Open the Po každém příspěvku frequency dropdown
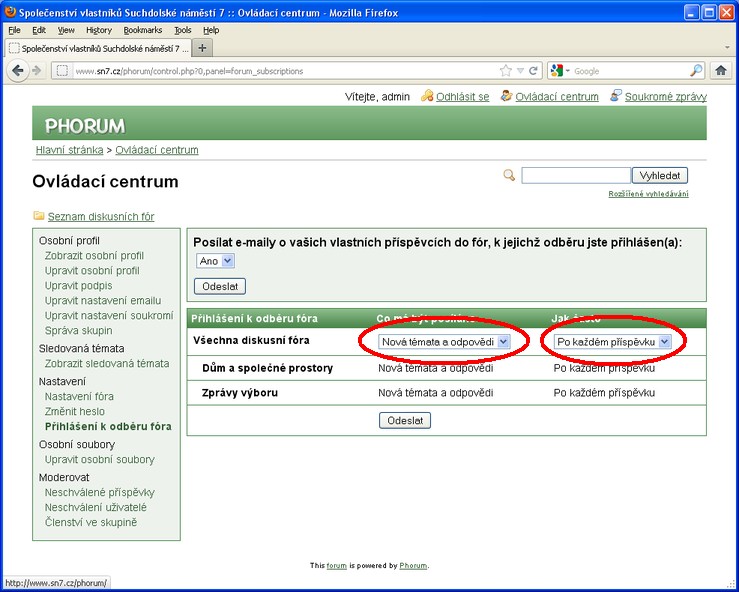Image resolution: width=739 pixels, height=592 pixels. (x=613, y=342)
